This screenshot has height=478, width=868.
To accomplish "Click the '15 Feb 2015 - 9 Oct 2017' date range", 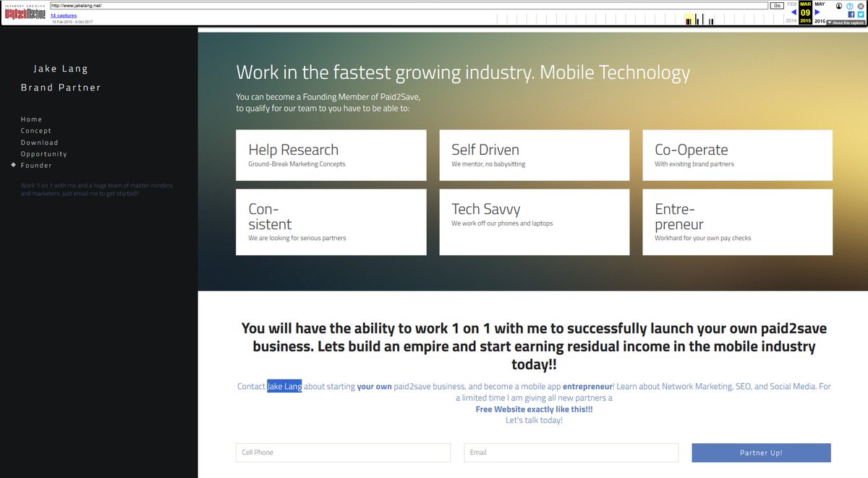I will (x=73, y=22).
